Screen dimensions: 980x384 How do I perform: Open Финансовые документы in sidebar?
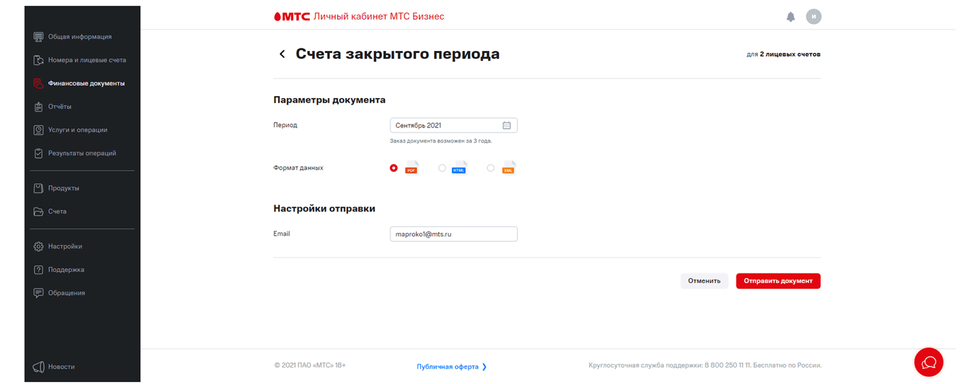pos(86,84)
